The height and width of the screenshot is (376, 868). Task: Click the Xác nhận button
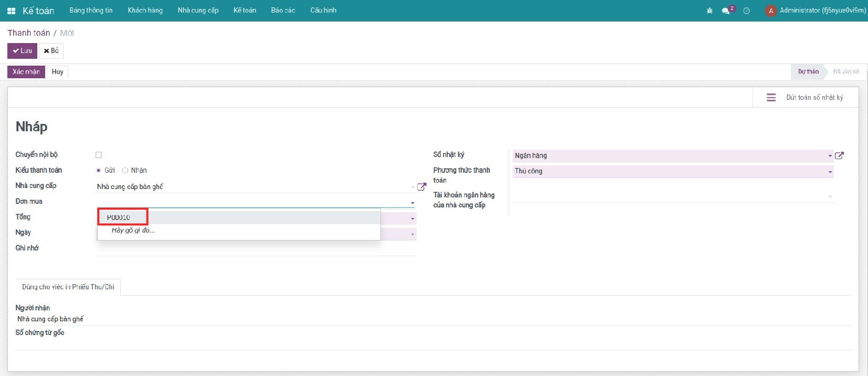tap(26, 72)
